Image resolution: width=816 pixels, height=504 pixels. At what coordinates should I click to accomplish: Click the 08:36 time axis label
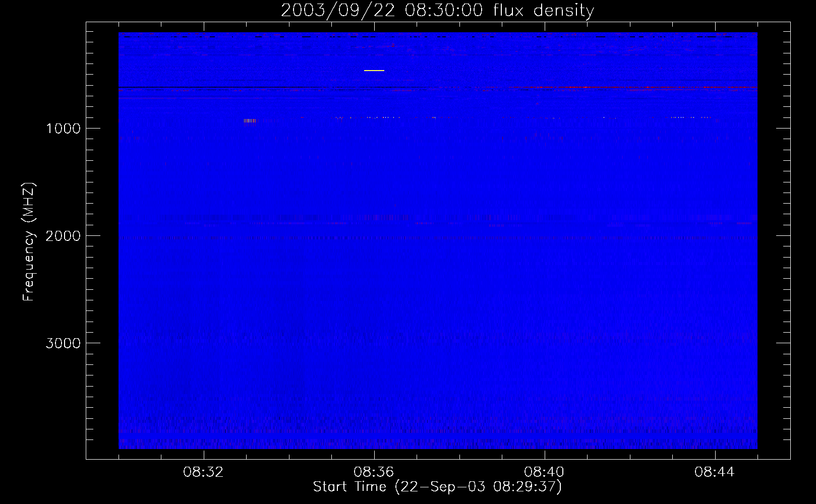click(x=374, y=472)
